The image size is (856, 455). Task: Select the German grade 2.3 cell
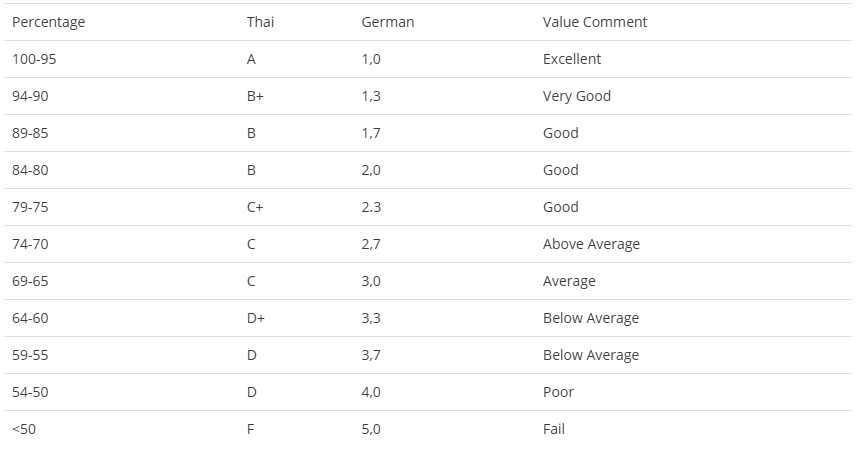pyautogui.click(x=371, y=207)
